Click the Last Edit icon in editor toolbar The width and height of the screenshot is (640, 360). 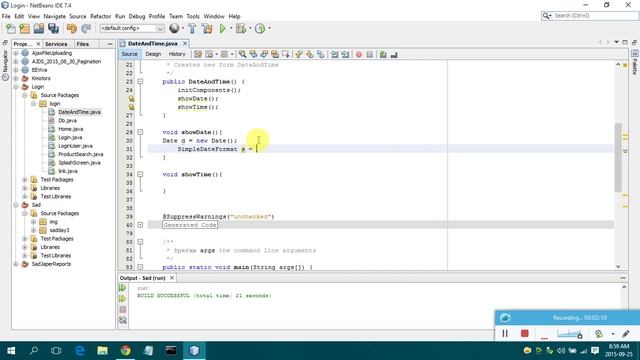tap(198, 54)
